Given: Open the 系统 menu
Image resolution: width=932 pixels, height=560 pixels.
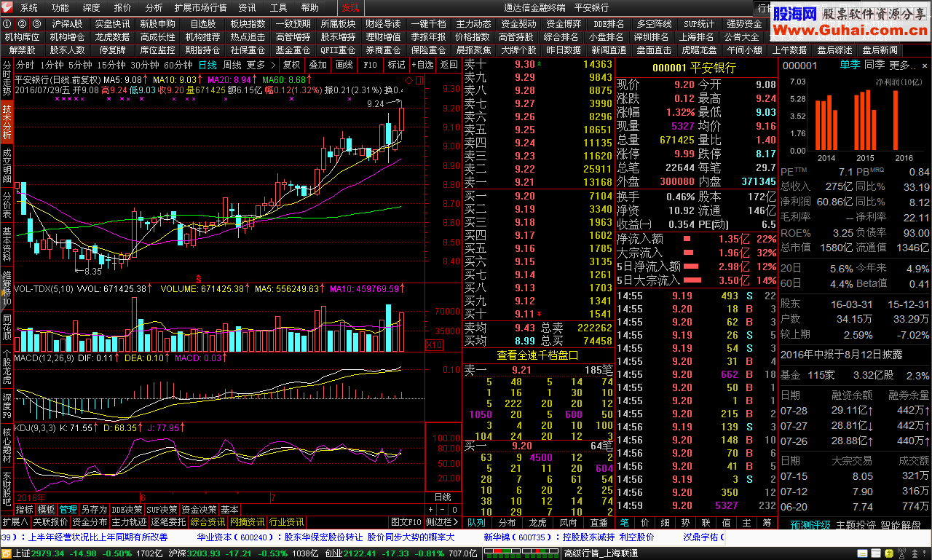Looking at the screenshot, I should pyautogui.click(x=29, y=8).
